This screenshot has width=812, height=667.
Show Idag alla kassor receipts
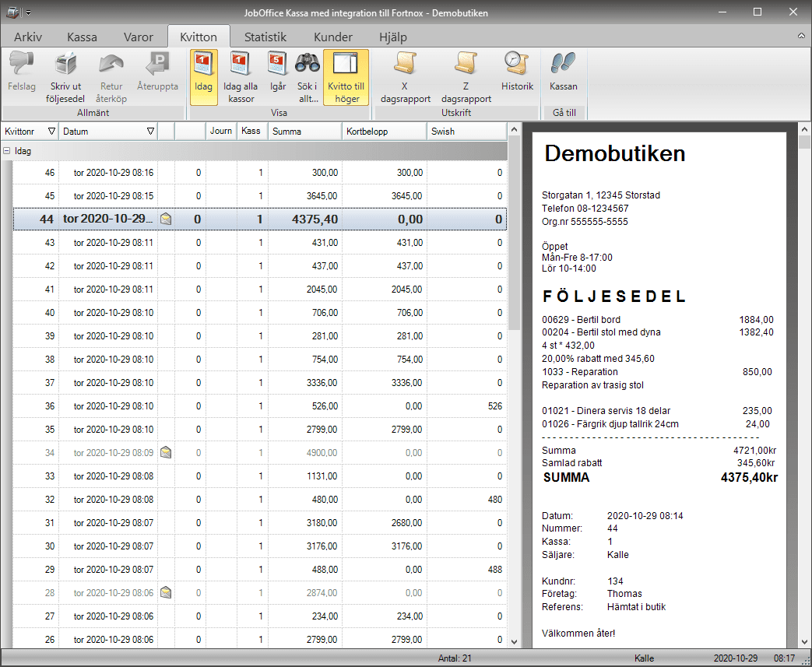[x=241, y=77]
